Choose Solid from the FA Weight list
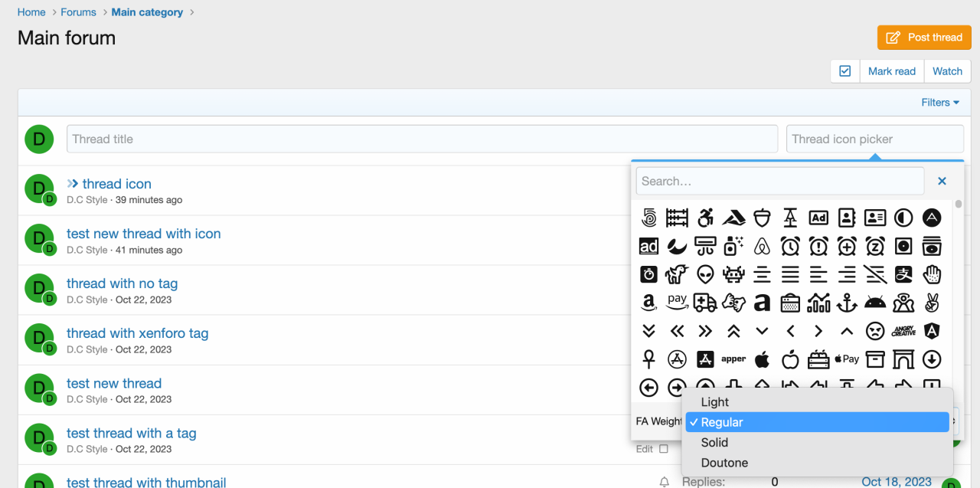This screenshot has height=488, width=980. [x=714, y=443]
